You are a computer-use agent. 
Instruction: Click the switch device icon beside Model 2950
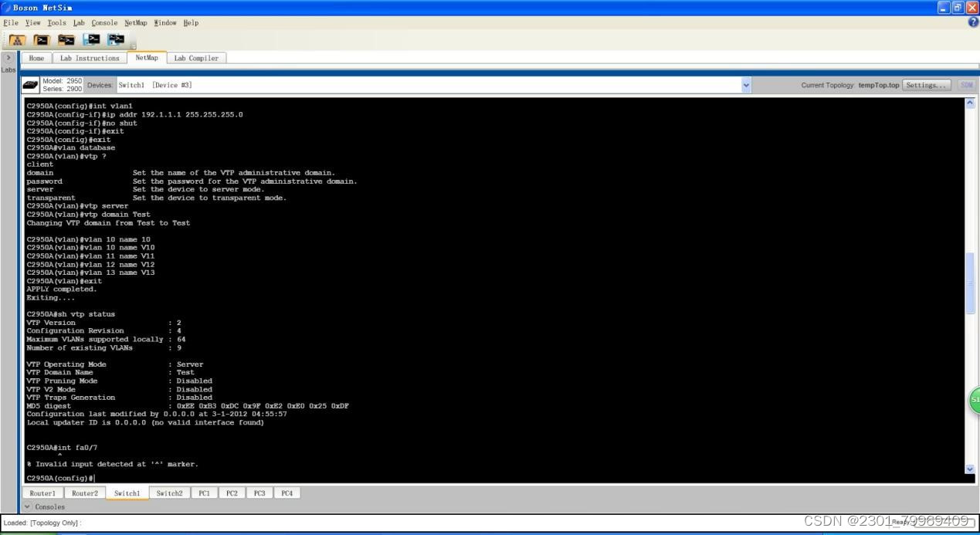tap(29, 85)
